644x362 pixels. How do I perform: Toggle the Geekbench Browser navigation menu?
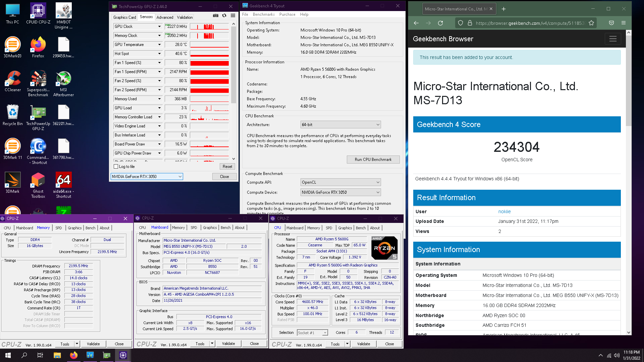(x=613, y=39)
